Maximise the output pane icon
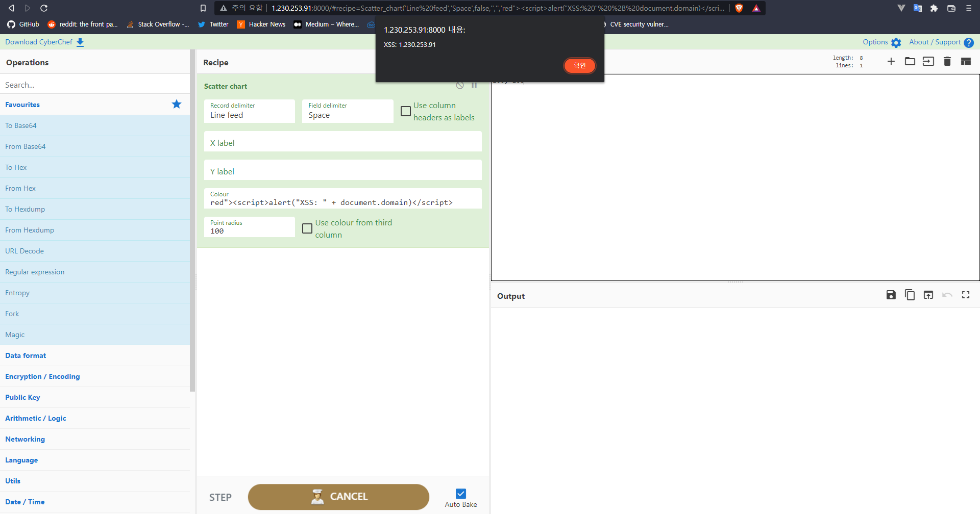980x514 pixels. tap(966, 295)
